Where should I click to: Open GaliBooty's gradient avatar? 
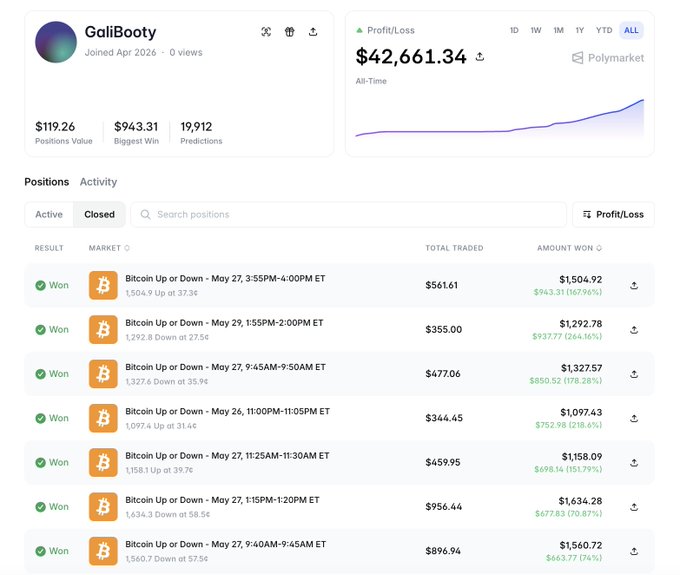point(56,42)
